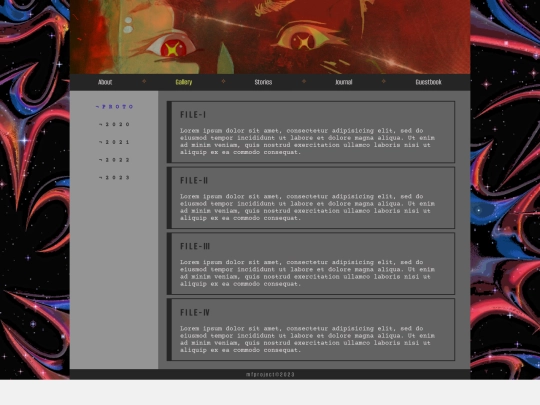Click the Lorem ipsum paragraph under FILE-IV
The height and width of the screenshot is (405, 540).
[x=307, y=339]
